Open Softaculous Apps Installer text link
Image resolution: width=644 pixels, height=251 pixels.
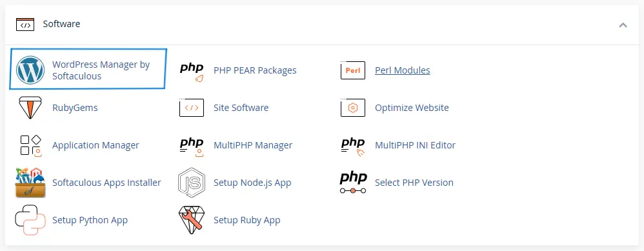pos(106,183)
